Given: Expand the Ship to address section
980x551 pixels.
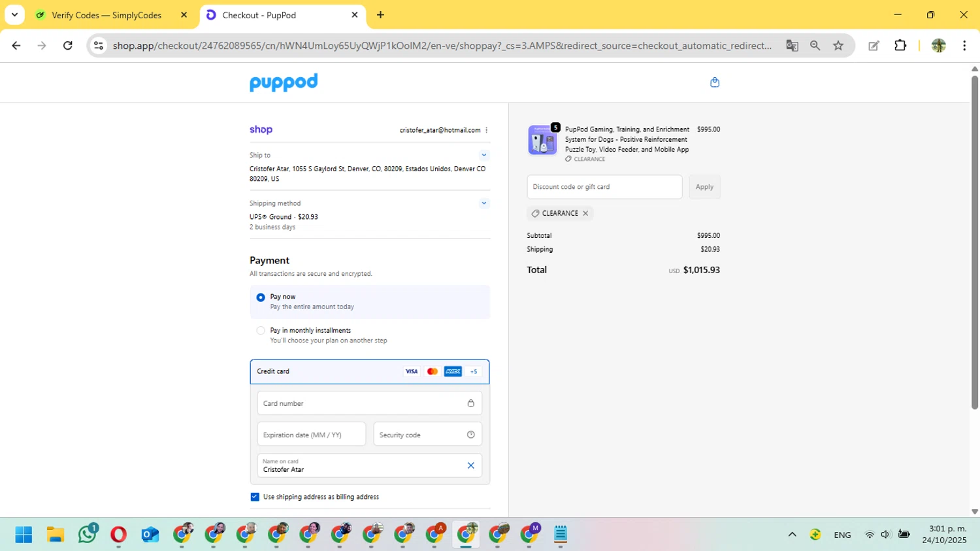Looking at the screenshot, I should coord(483,155).
